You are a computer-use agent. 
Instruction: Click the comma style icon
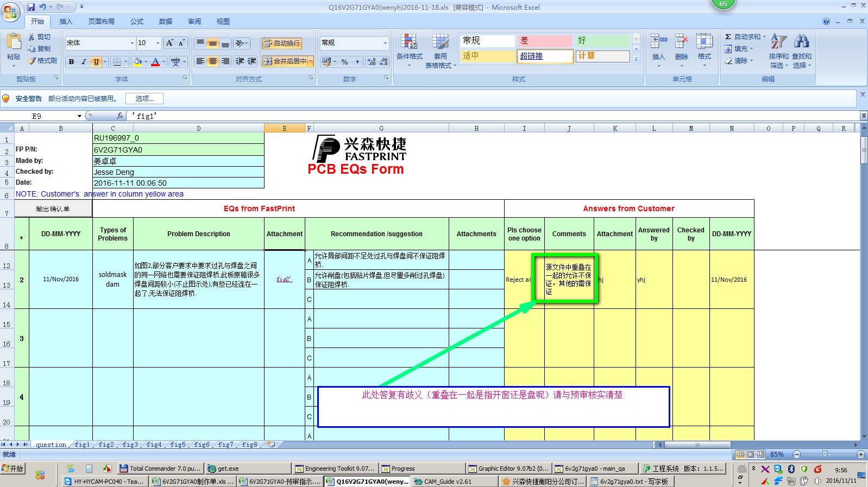[x=357, y=62]
